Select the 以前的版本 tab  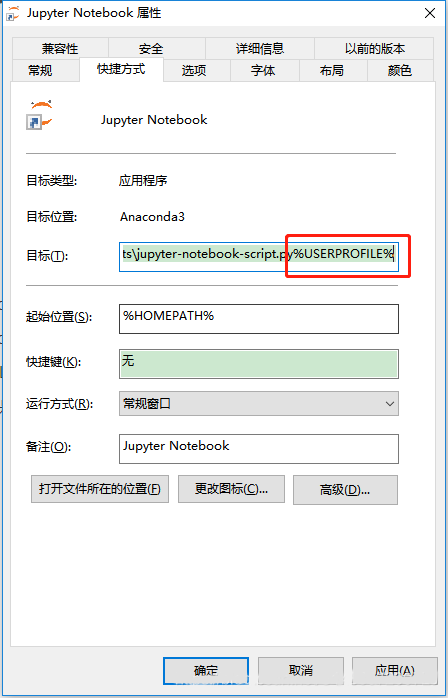tap(374, 48)
